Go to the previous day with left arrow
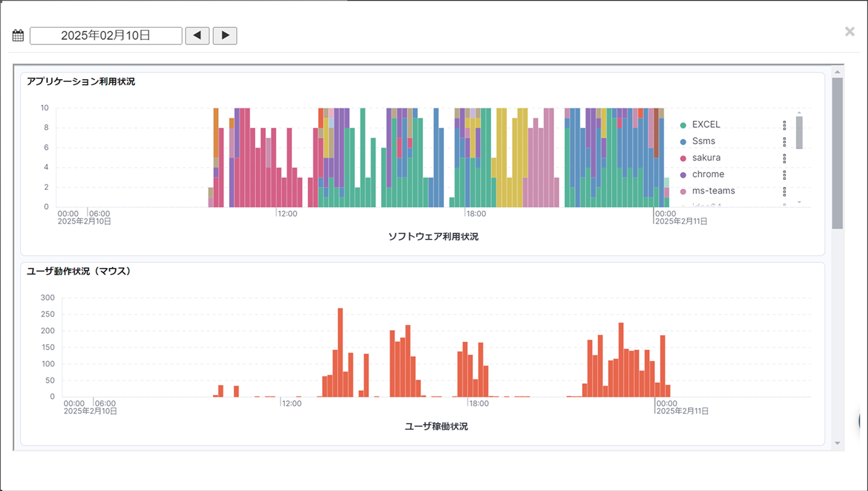The width and height of the screenshot is (868, 491). tap(197, 36)
